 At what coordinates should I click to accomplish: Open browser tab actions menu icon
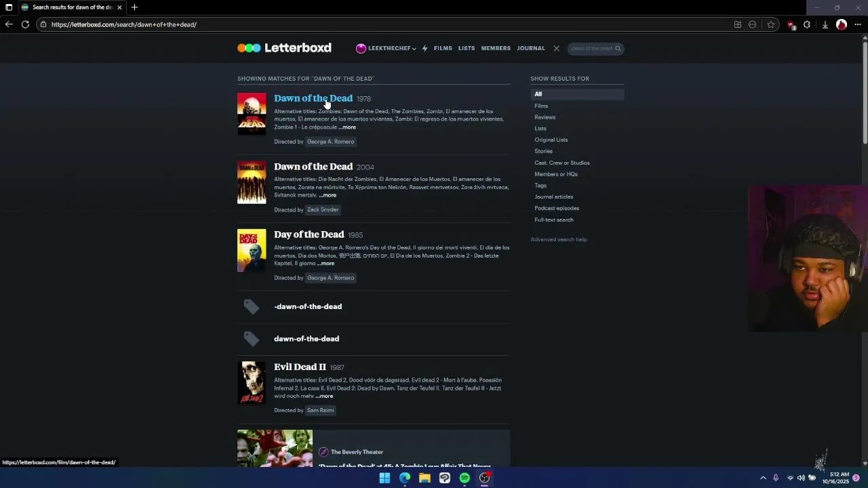(x=9, y=7)
